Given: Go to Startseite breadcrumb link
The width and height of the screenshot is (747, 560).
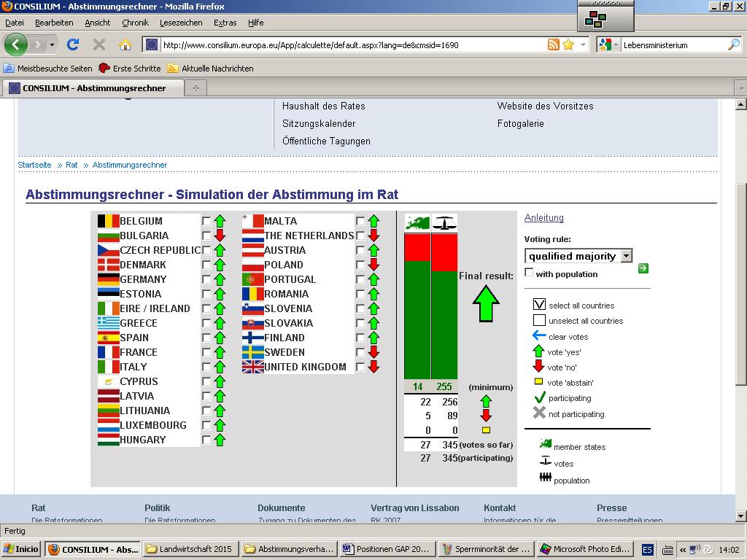Looking at the screenshot, I should [x=34, y=165].
